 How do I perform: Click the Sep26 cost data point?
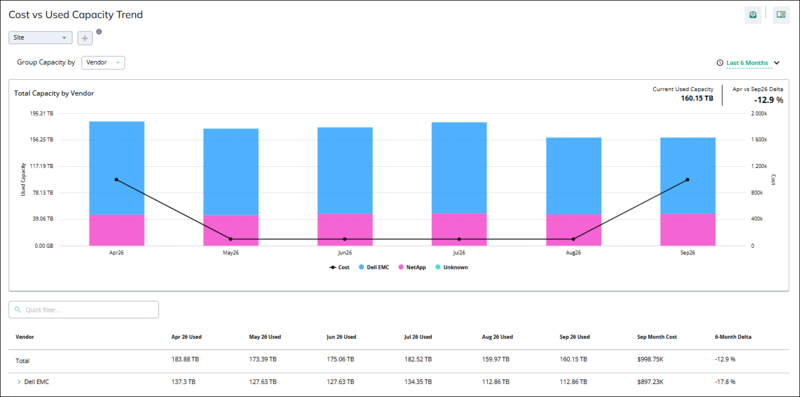pos(688,180)
